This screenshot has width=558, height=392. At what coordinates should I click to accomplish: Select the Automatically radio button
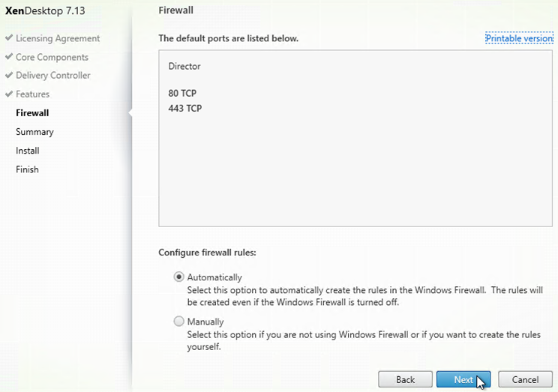(178, 277)
